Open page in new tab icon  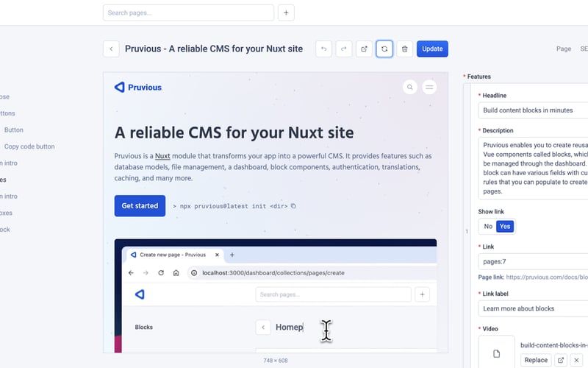[x=364, y=49]
